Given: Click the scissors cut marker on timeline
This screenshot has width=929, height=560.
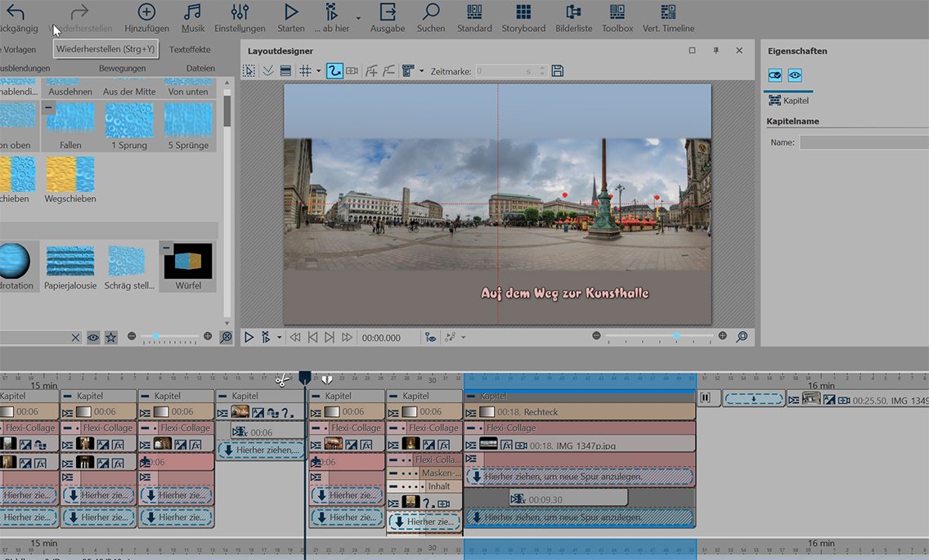Looking at the screenshot, I should 282,379.
